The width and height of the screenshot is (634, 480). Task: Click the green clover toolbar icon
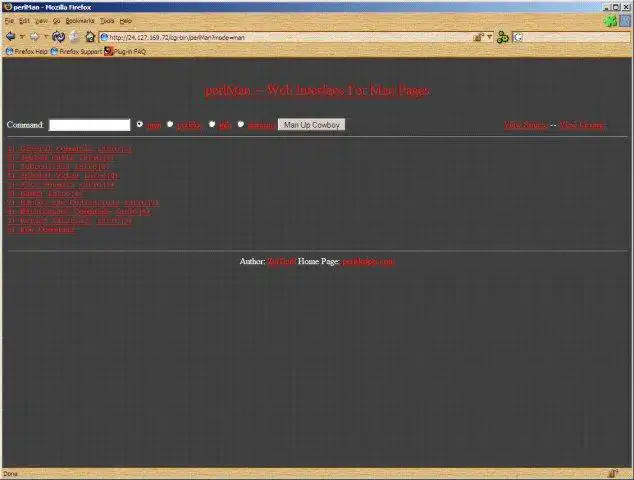coord(610,21)
